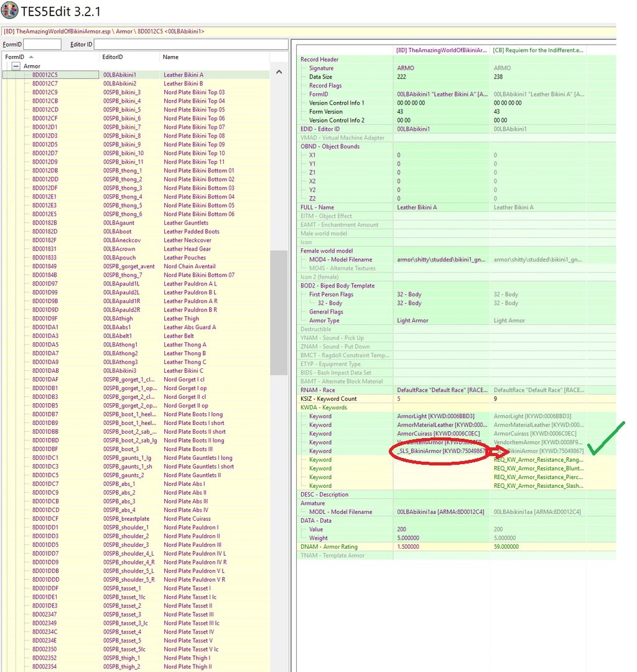Sort list by the Name column header
Image resolution: width=637 pixels, height=672 pixels.
point(214,57)
